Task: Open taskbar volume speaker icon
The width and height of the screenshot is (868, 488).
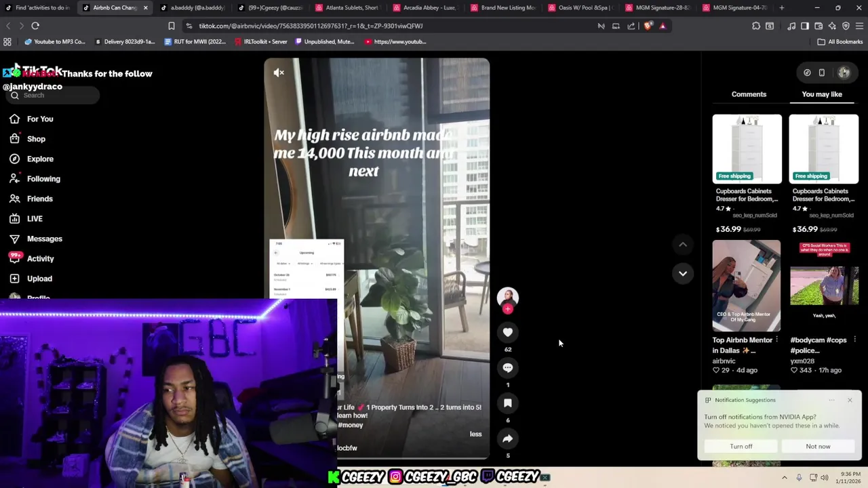Action: 825,477
